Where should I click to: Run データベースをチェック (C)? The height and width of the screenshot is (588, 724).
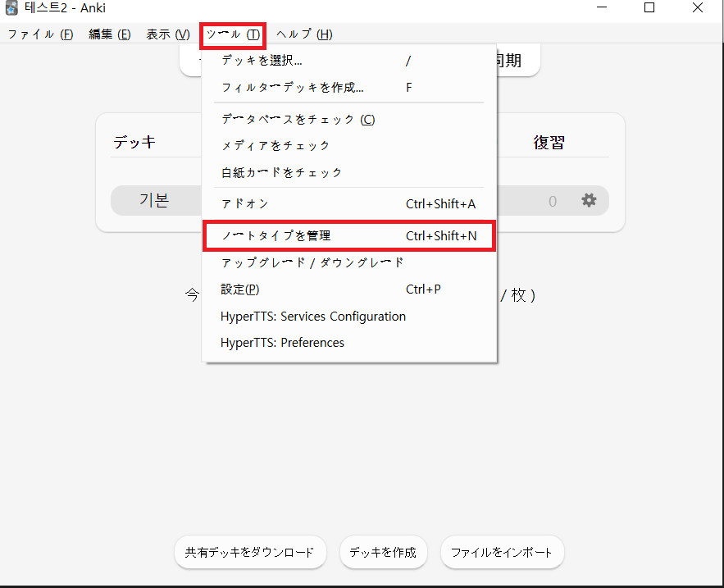[349, 119]
